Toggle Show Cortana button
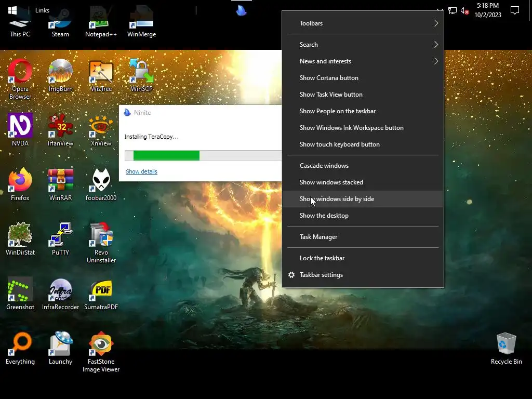 click(363, 78)
